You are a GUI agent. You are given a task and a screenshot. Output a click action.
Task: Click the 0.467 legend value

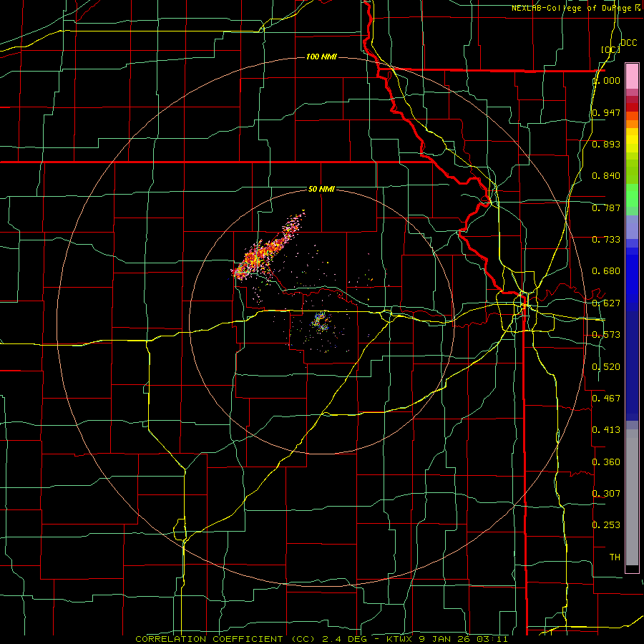pyautogui.click(x=606, y=398)
